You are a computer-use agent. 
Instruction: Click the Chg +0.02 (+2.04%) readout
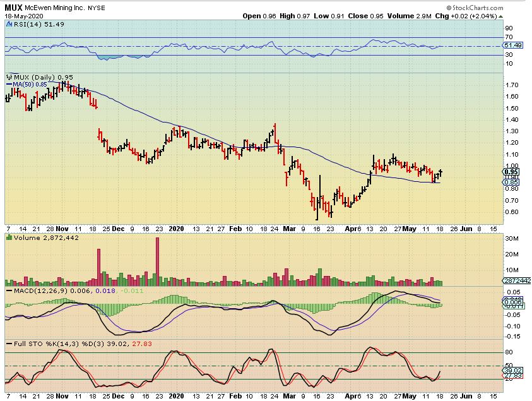(x=466, y=16)
